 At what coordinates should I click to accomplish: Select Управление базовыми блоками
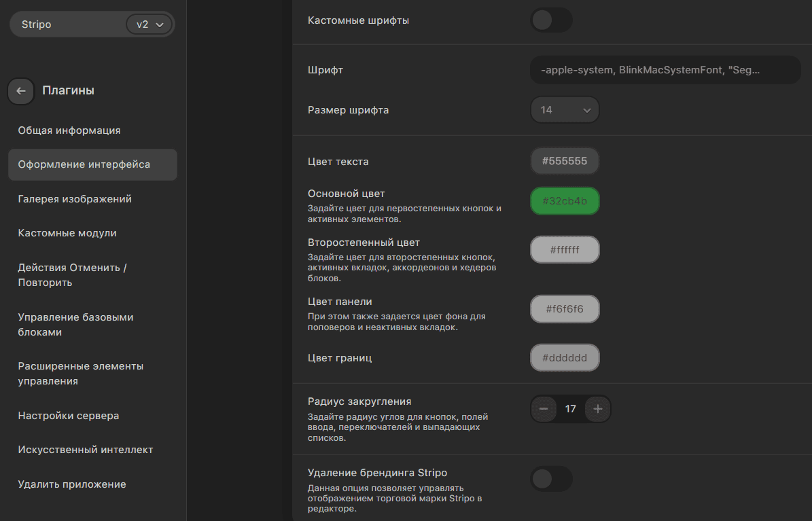75,325
